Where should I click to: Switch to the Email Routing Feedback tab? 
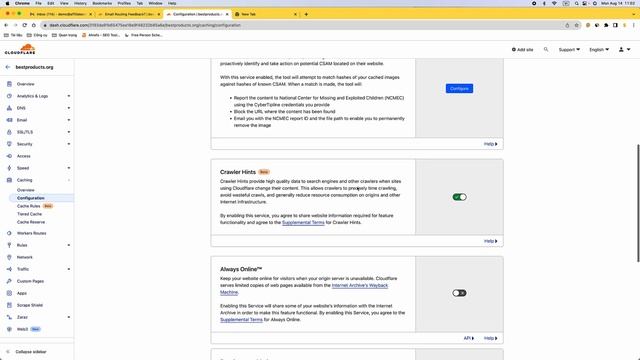(129, 14)
